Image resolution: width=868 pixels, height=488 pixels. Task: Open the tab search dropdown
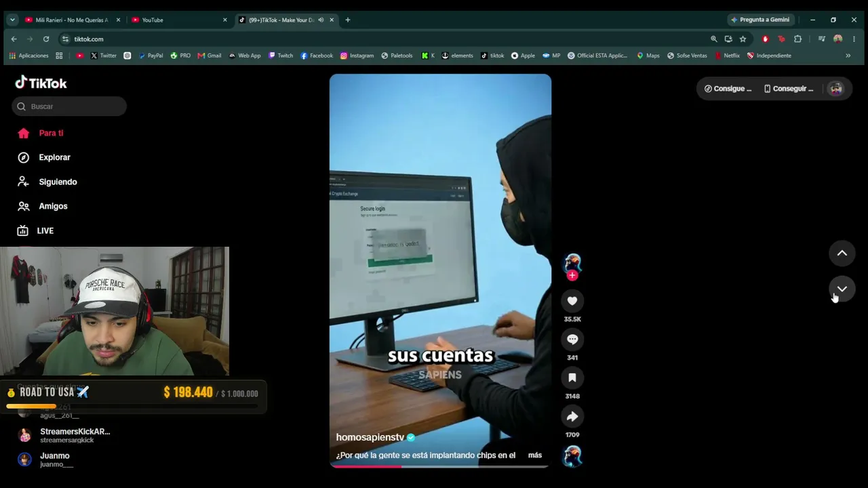(12, 20)
